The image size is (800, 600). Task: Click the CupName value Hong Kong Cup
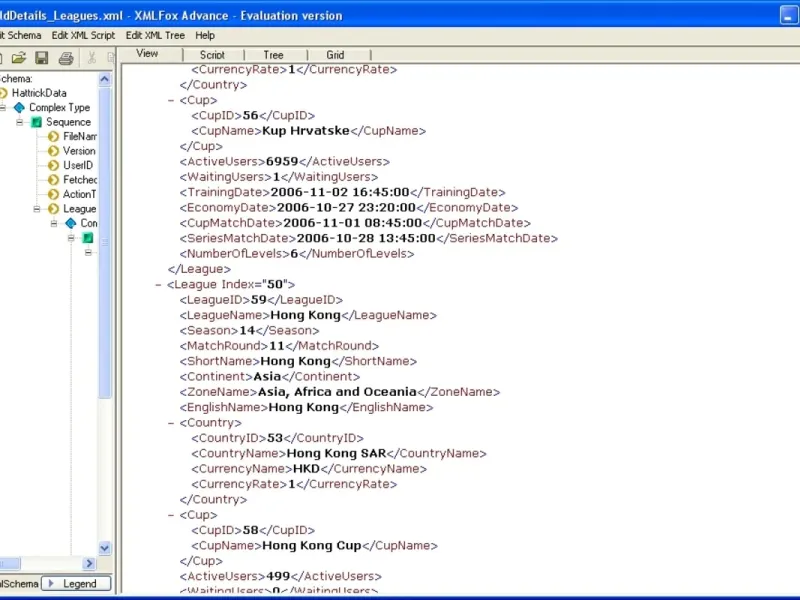pyautogui.click(x=312, y=545)
